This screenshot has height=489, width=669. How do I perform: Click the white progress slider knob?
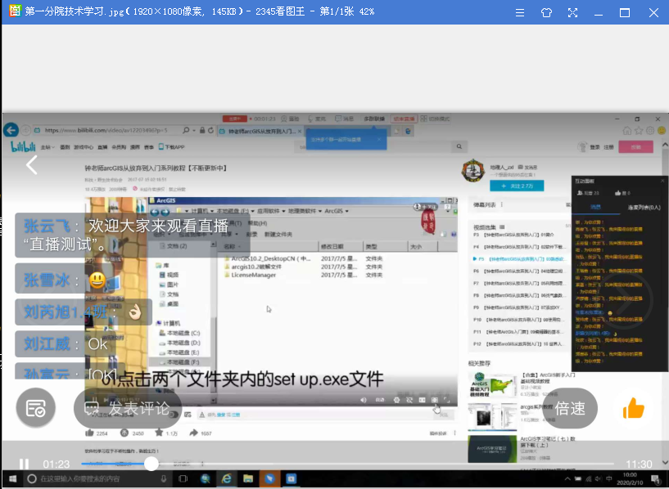(151, 464)
